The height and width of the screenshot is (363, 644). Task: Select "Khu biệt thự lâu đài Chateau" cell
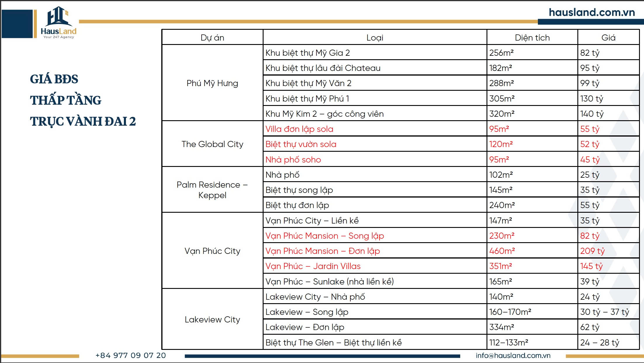click(x=375, y=68)
